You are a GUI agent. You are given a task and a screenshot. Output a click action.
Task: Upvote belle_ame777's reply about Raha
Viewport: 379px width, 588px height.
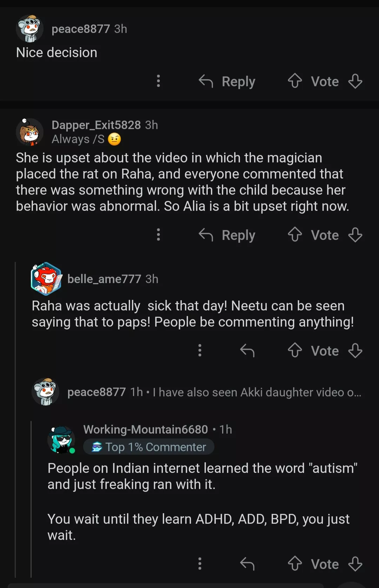click(295, 350)
